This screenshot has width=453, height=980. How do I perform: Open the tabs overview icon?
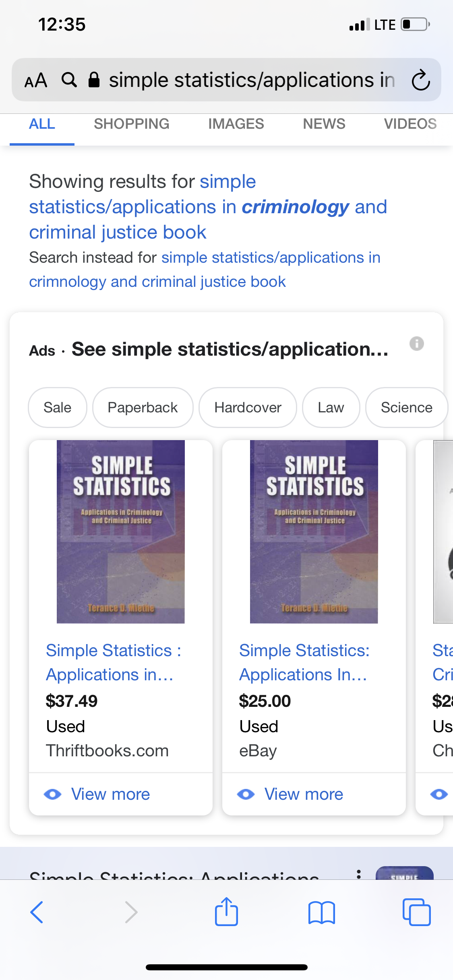tap(416, 912)
